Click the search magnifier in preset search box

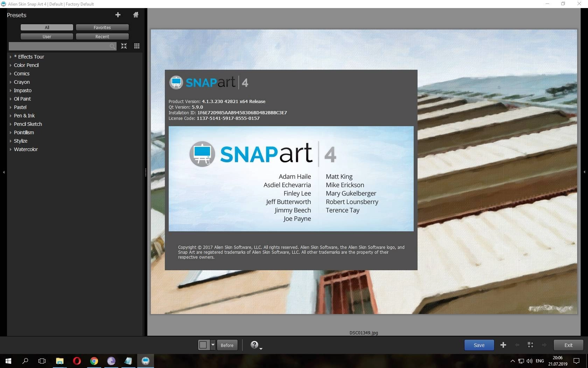pos(112,46)
